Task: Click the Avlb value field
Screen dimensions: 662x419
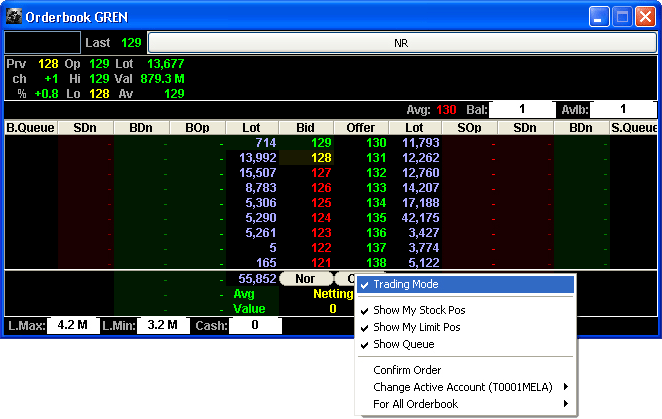Action: tap(623, 109)
